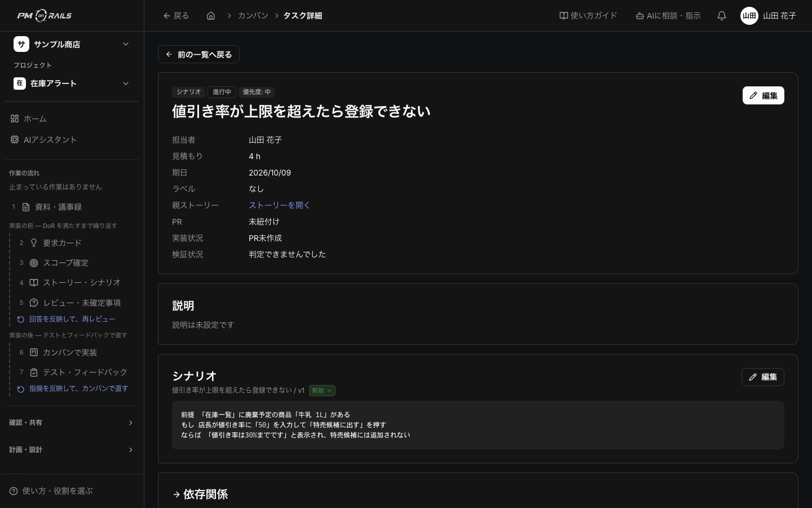Viewport: 812px width, 508px height.
Task: Open 使い方ガイド
Action: point(588,16)
